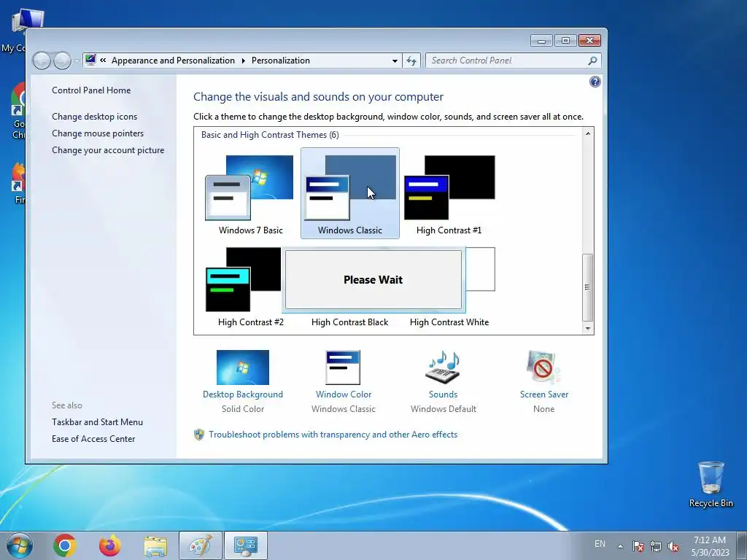Maximize the Personalization window
The height and width of the screenshot is (560, 747).
565,41
